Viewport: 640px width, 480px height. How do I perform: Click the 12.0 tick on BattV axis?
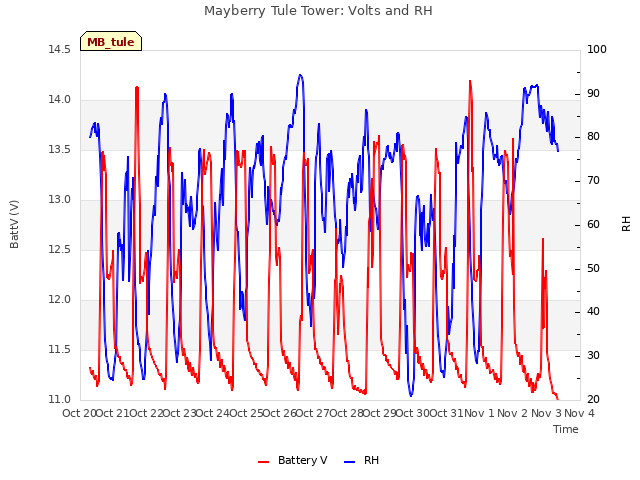tap(60, 300)
